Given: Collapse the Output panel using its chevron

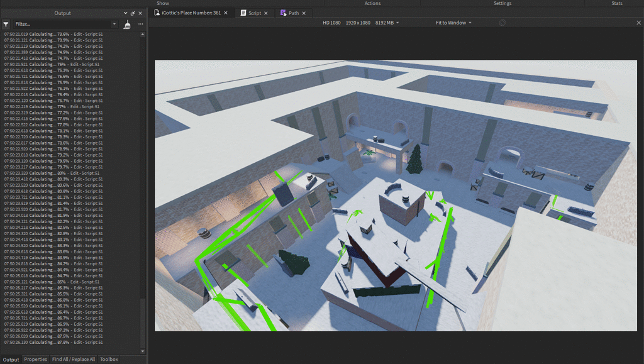Looking at the screenshot, I should 125,13.
